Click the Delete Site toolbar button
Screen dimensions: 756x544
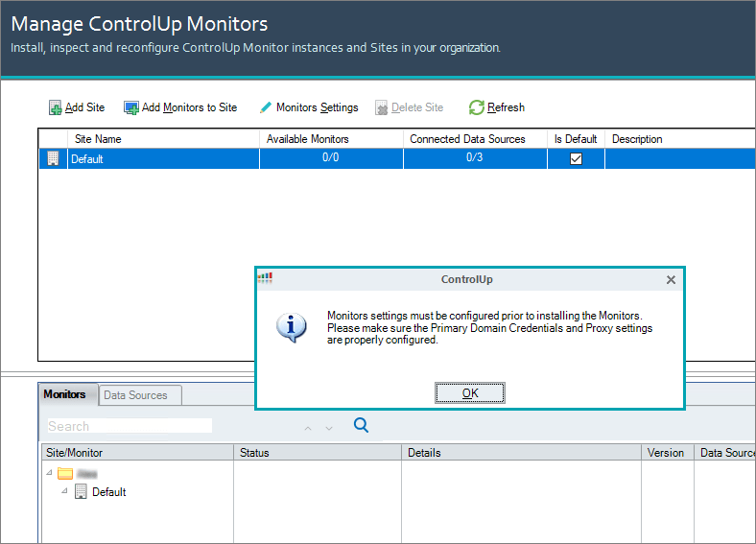coord(409,107)
